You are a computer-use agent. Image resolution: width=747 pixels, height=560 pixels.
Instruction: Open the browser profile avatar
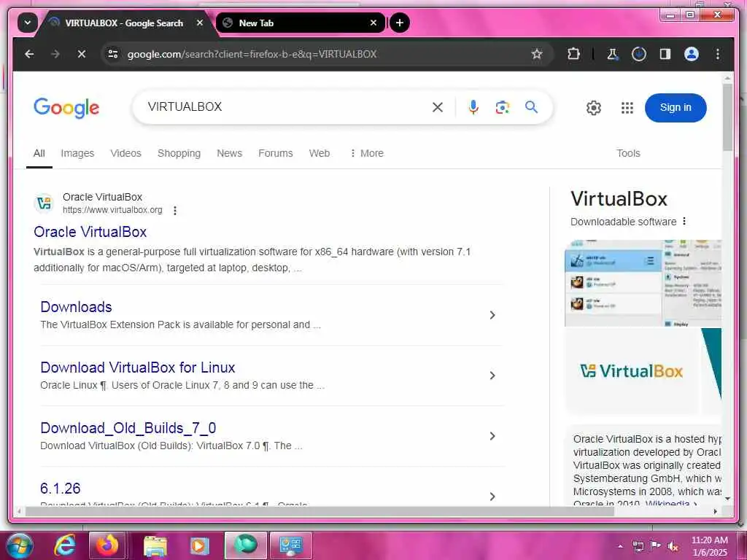coord(692,54)
